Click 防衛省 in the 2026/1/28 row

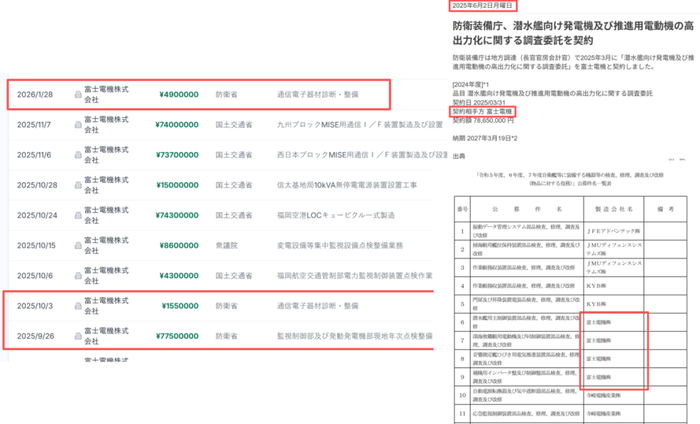click(227, 95)
